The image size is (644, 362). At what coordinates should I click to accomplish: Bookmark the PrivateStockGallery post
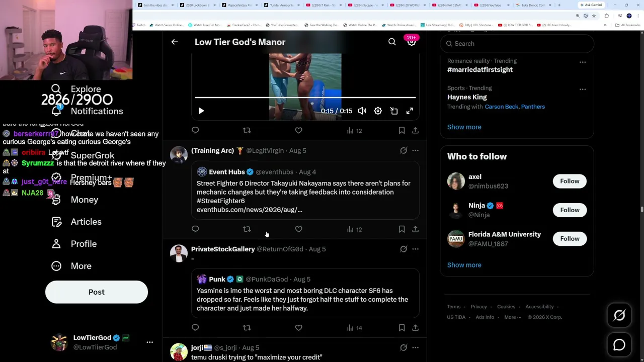coord(401,328)
